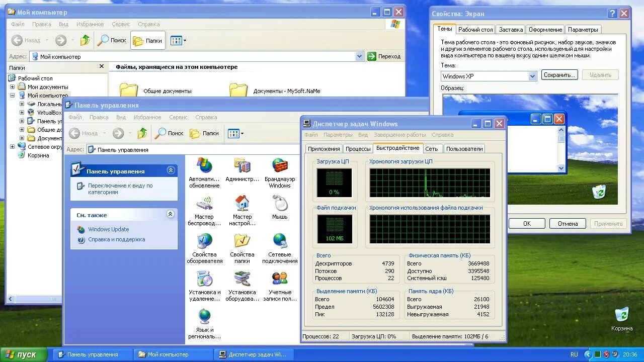Open the Рабочий стол tab in Свойства: Экран
Image resolution: width=644 pixels, height=362 pixels.
(x=475, y=30)
